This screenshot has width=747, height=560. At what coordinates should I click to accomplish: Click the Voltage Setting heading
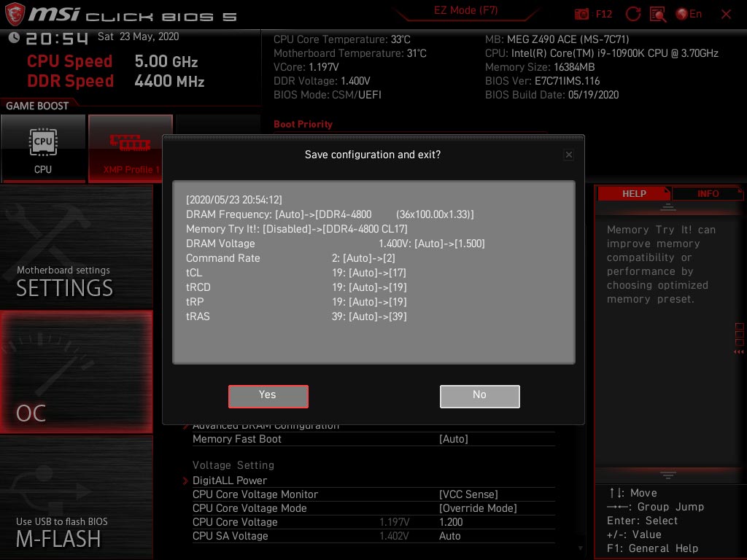coord(233,465)
